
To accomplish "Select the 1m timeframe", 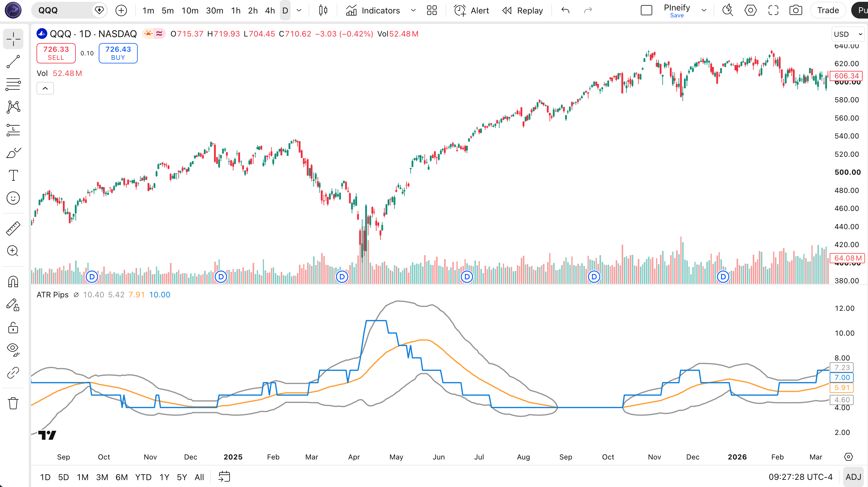I will pos(148,10).
